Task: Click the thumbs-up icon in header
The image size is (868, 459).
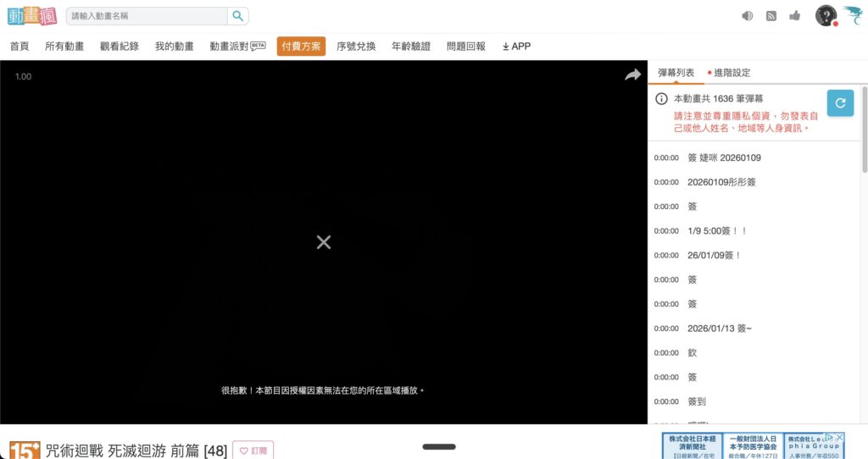Action: pyautogui.click(x=794, y=16)
